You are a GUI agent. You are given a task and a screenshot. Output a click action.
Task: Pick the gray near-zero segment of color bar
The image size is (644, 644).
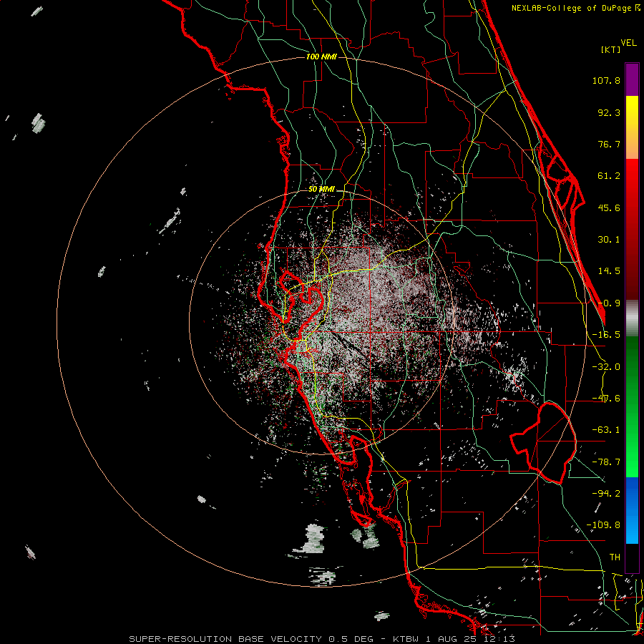pos(632,318)
